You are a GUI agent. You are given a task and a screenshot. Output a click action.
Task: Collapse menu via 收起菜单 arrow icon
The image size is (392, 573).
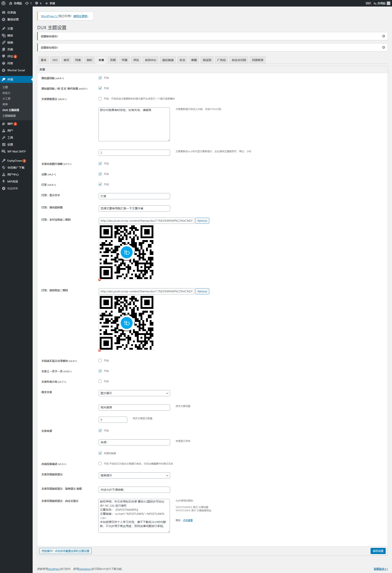[4, 188]
